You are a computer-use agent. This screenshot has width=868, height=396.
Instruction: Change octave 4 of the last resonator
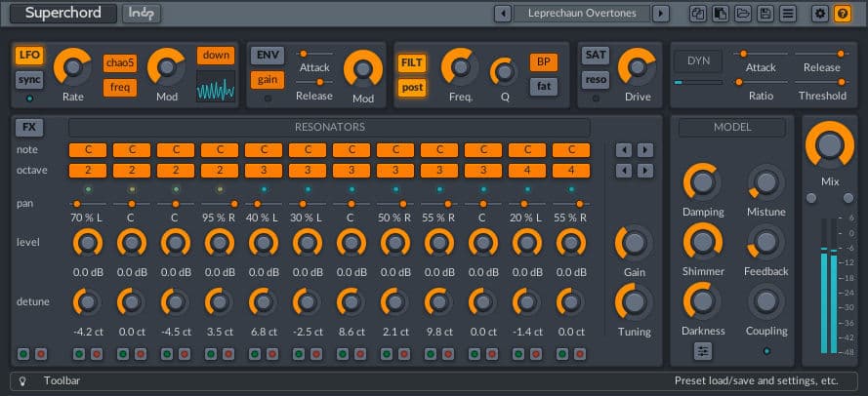click(x=571, y=171)
